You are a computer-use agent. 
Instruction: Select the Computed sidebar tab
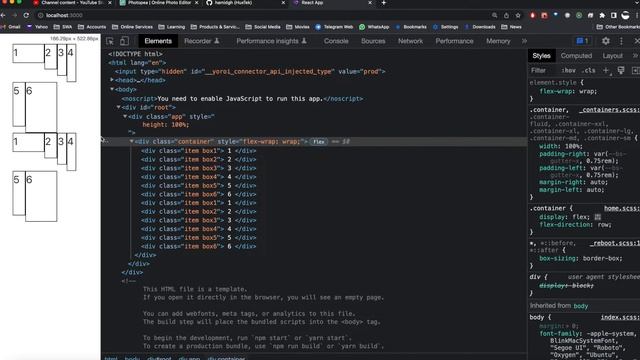tap(576, 56)
